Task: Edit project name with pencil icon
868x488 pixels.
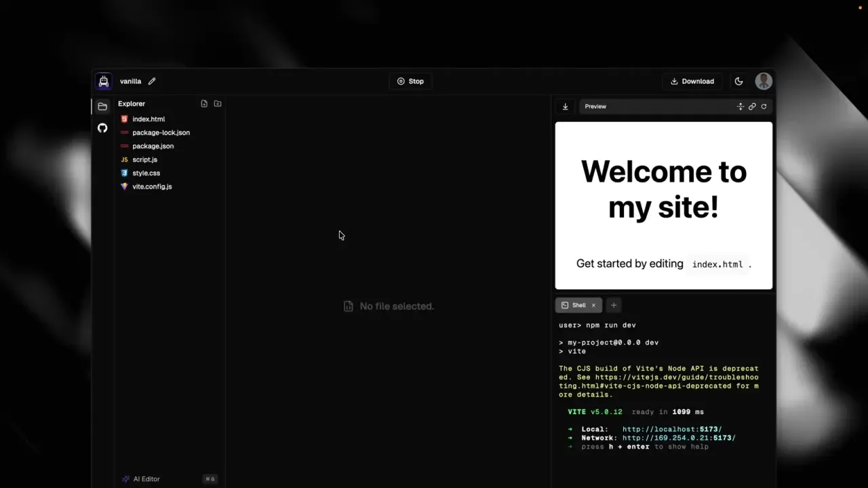Action: (x=152, y=81)
